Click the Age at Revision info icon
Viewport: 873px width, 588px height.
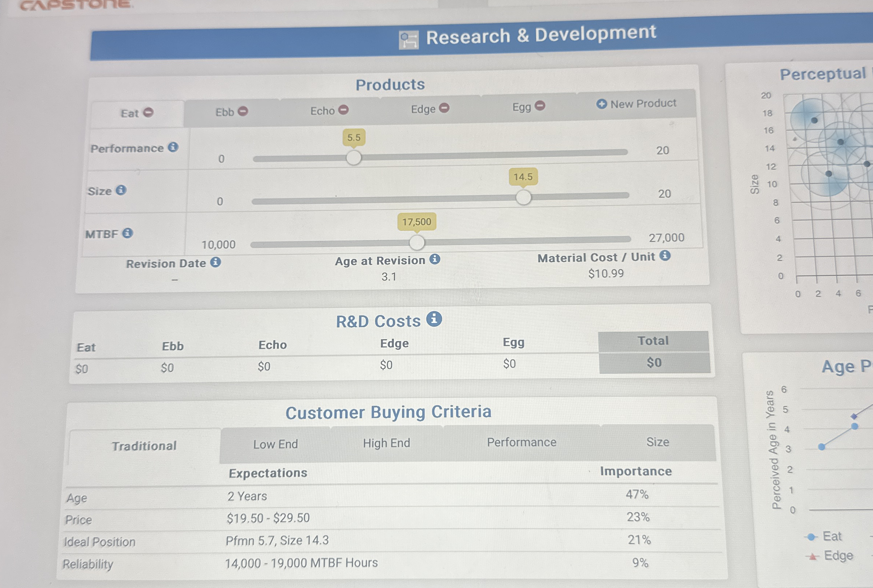[435, 259]
